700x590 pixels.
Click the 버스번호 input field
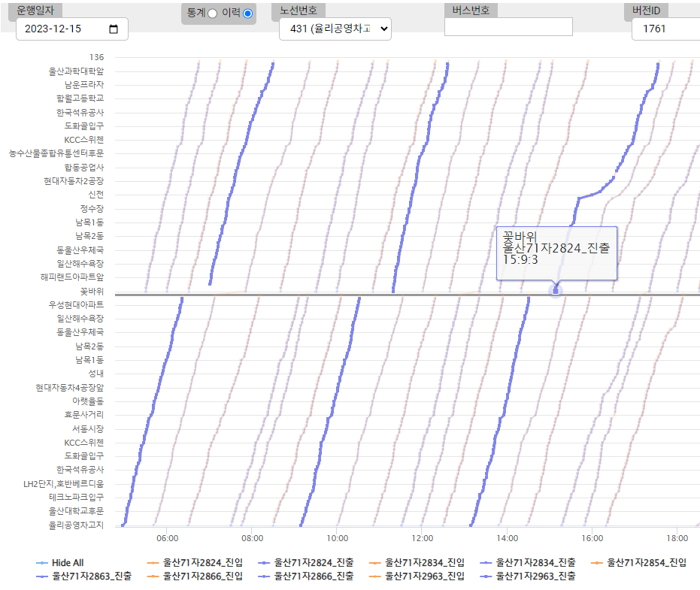[508, 27]
